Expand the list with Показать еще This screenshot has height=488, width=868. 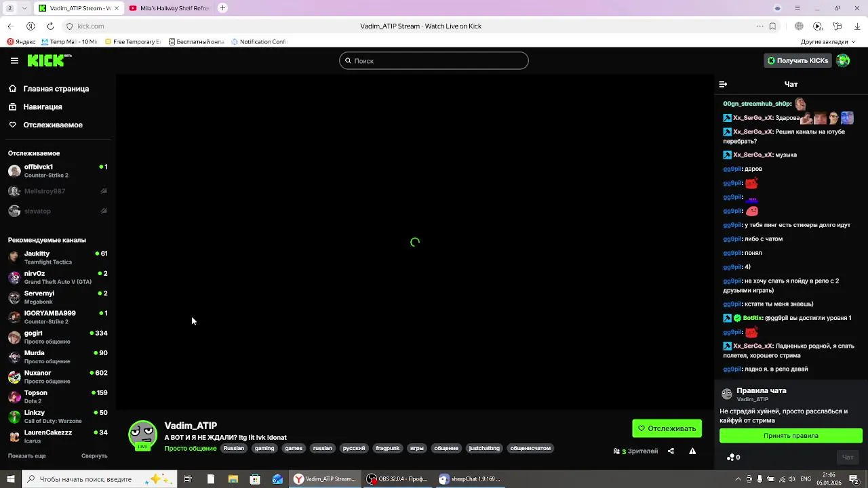pyautogui.click(x=27, y=456)
